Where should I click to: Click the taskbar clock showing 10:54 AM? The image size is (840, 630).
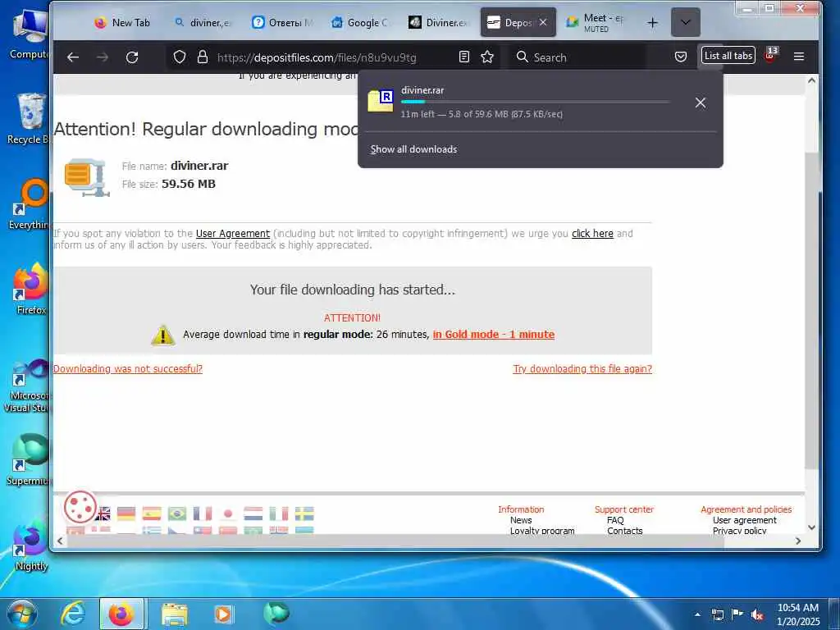[x=797, y=614]
